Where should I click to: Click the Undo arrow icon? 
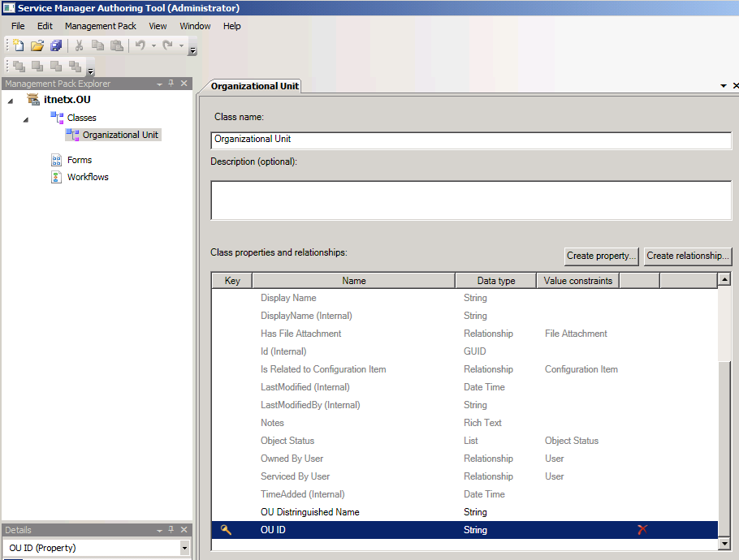point(140,46)
